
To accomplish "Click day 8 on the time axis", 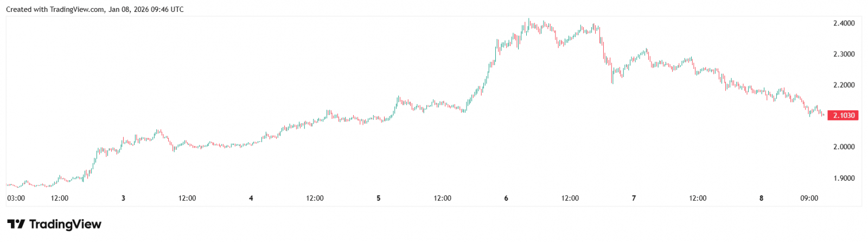I will (761, 198).
